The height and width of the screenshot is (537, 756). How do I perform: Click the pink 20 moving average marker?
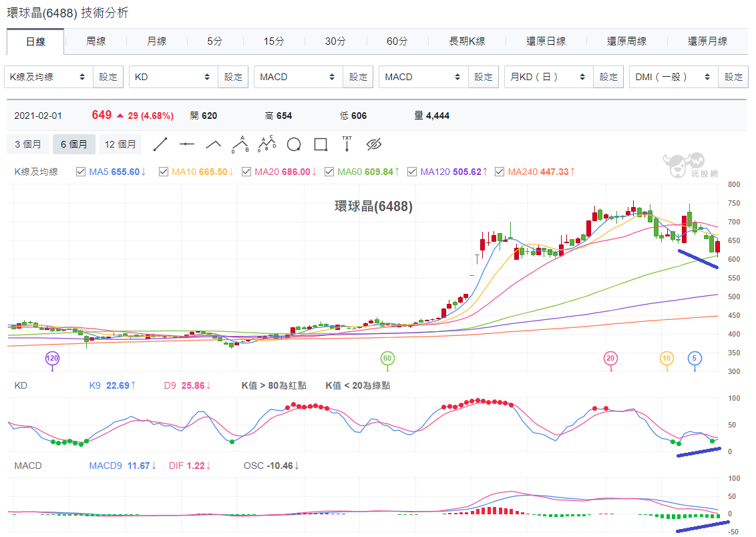point(610,358)
